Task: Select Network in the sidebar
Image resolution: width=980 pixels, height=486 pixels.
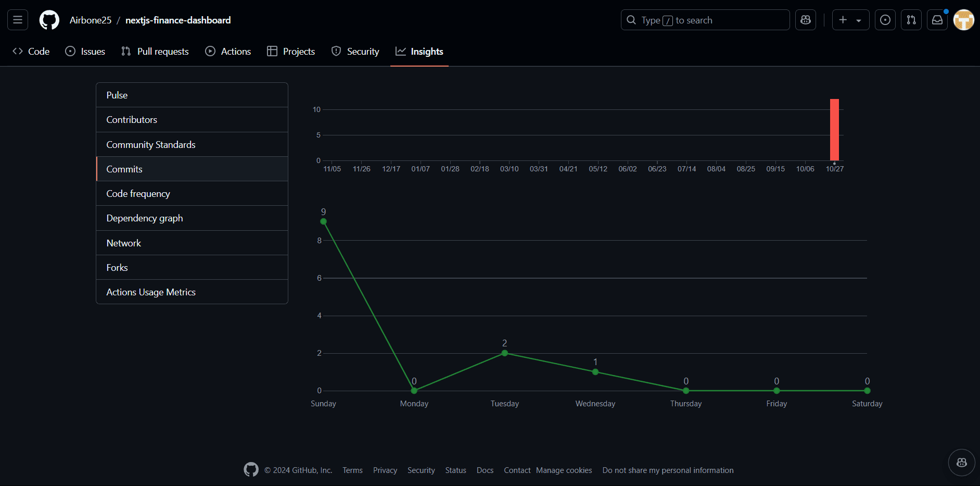Action: [192, 243]
